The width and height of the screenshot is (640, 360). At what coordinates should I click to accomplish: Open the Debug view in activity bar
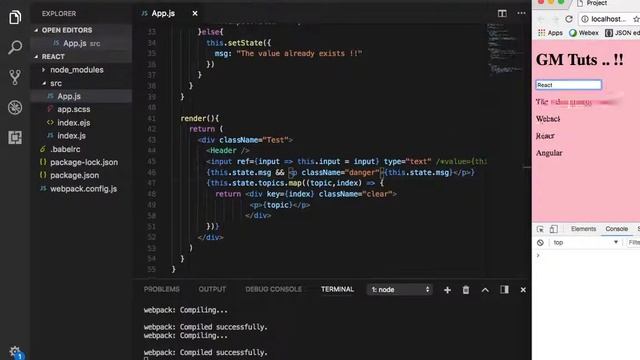pyautogui.click(x=15, y=107)
